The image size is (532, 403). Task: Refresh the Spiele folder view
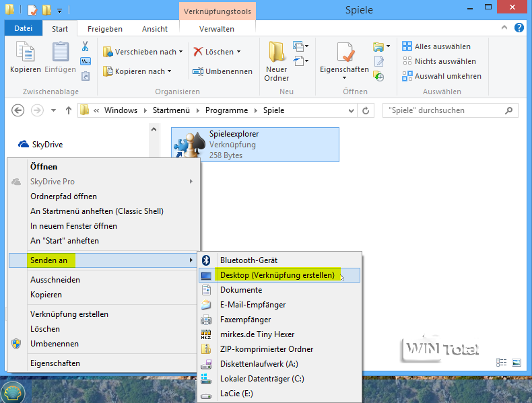point(366,110)
